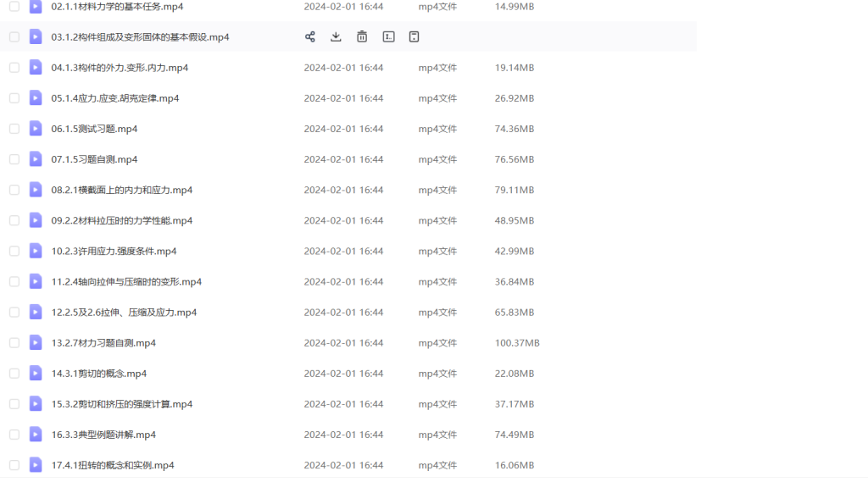The image size is (868, 482).
Task: Click video icon for 17.4.1扭转的概念和实例.mp4
Action: tap(36, 465)
